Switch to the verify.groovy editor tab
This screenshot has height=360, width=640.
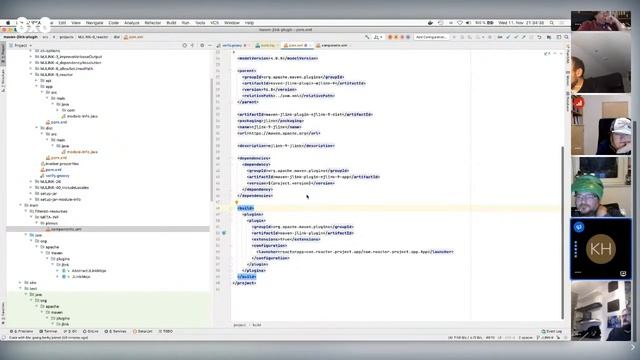(232, 45)
